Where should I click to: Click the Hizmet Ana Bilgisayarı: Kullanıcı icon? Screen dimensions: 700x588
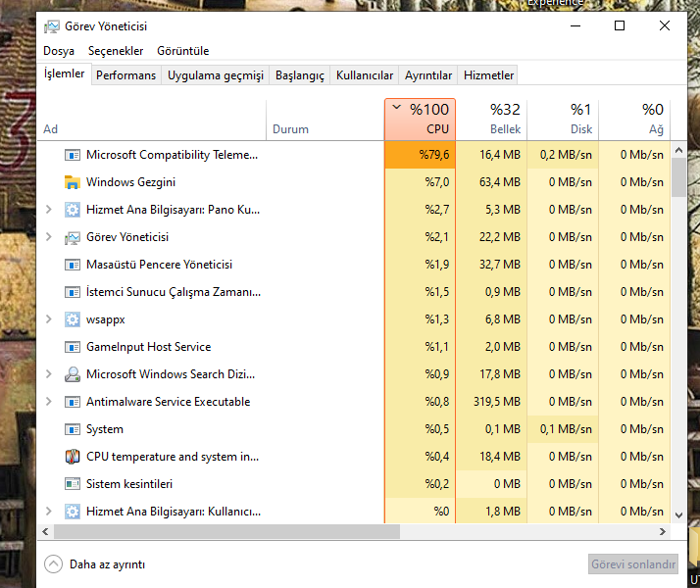[73, 512]
